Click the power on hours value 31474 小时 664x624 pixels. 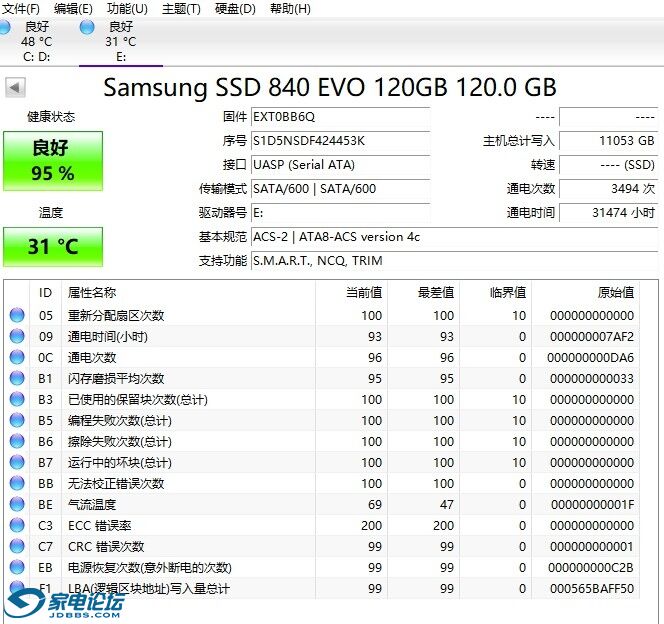[x=609, y=213]
